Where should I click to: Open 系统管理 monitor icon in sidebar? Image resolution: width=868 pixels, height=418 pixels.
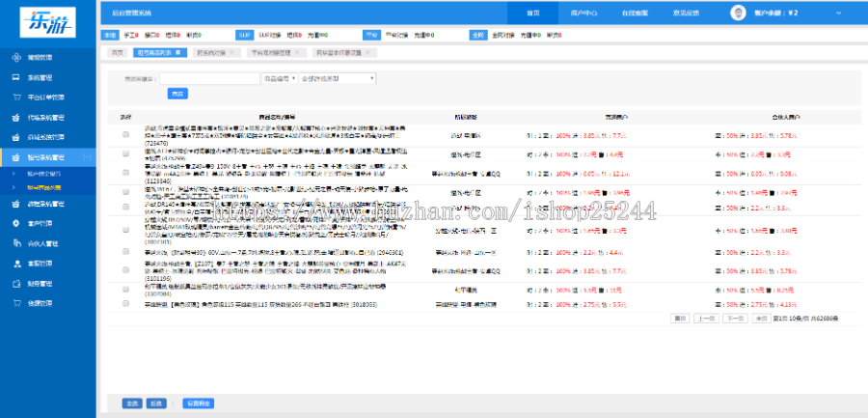(x=16, y=77)
